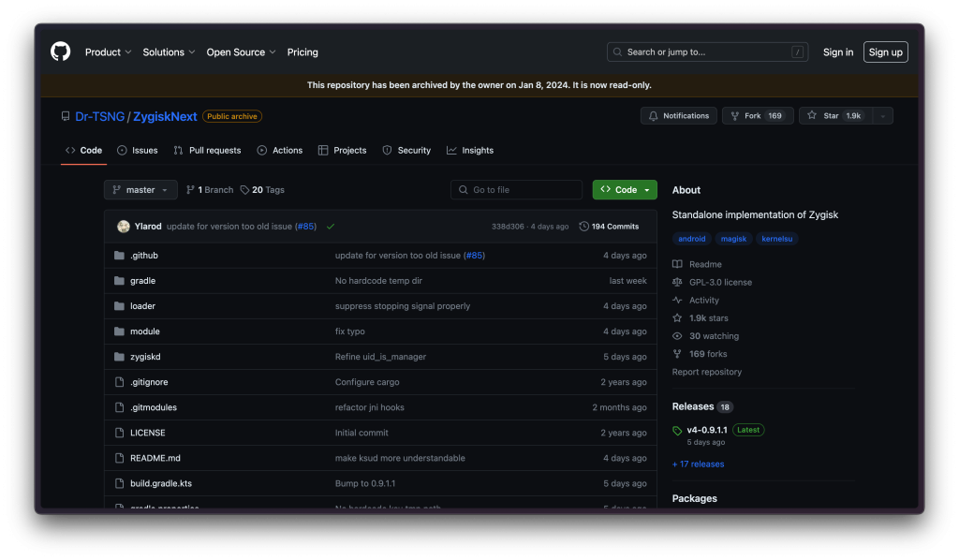Open the Security tab

[406, 151]
